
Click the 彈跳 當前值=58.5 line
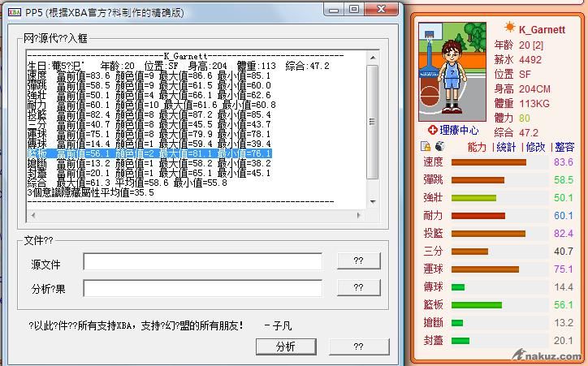pyautogui.click(x=149, y=85)
